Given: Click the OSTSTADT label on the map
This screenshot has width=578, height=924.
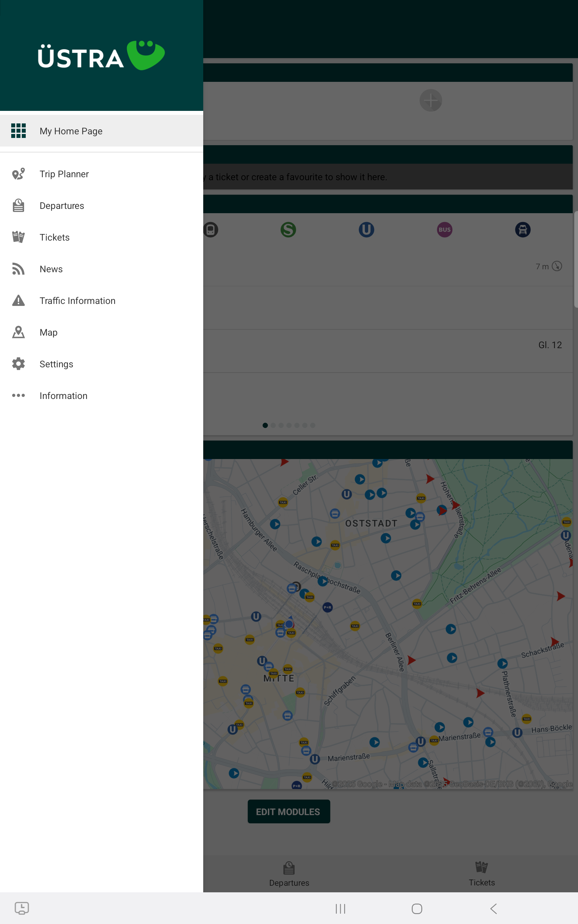Looking at the screenshot, I should pyautogui.click(x=371, y=523).
